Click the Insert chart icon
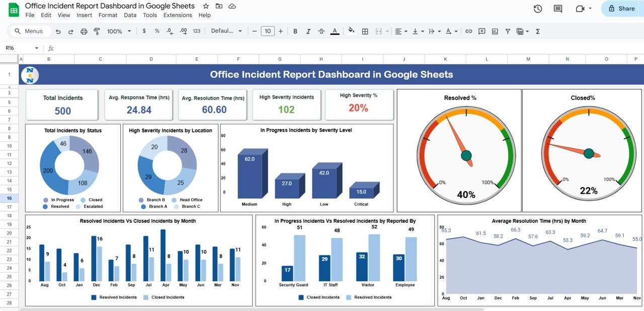The width and height of the screenshot is (644, 311). tap(495, 31)
